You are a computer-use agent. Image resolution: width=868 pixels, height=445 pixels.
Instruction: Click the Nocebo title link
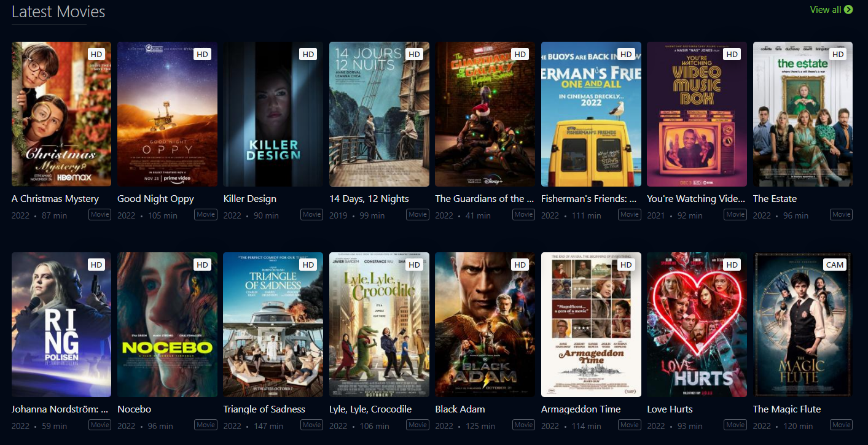pos(134,409)
